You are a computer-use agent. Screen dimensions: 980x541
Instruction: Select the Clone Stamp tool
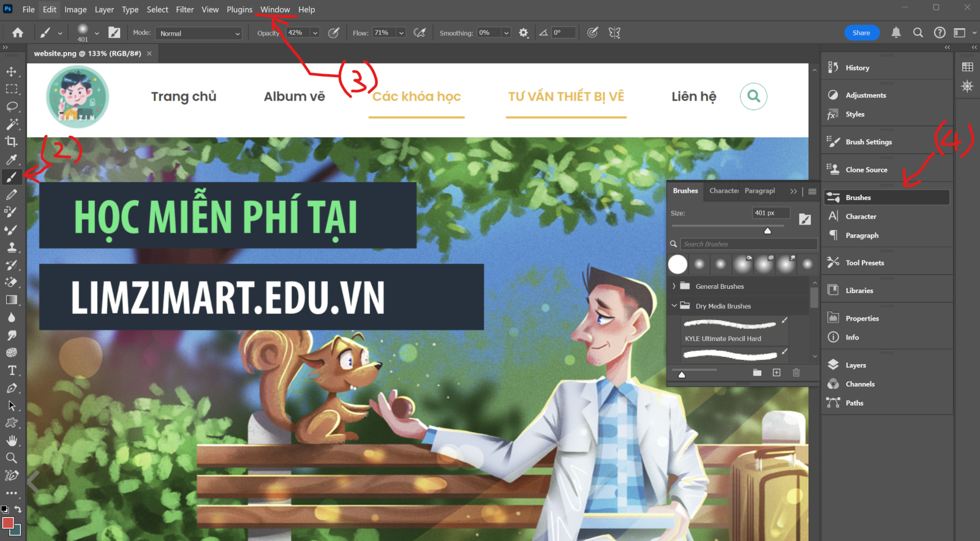pos(12,248)
